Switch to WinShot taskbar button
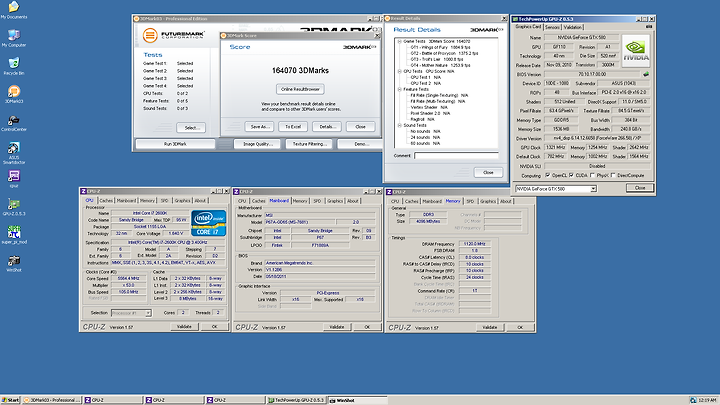Viewport: 720px width, 405px height. (x=357, y=400)
